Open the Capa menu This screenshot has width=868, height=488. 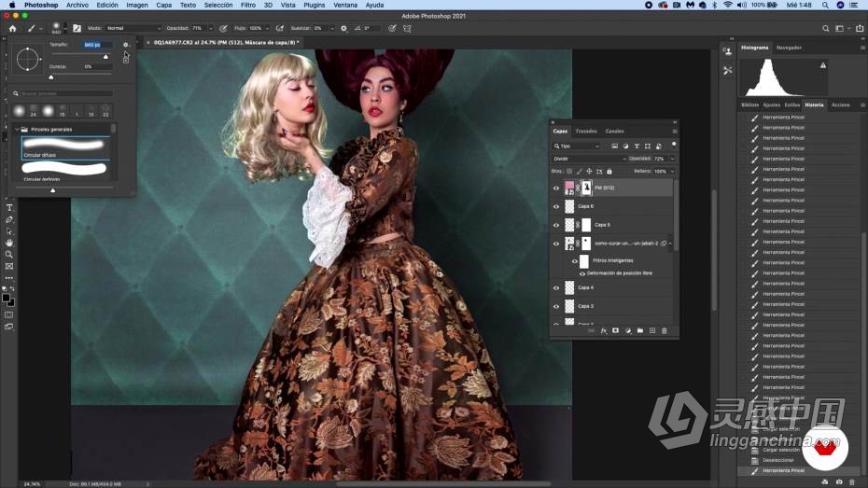pyautogui.click(x=163, y=5)
